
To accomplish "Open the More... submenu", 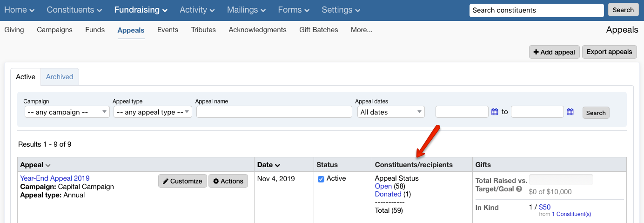I will pos(362,30).
